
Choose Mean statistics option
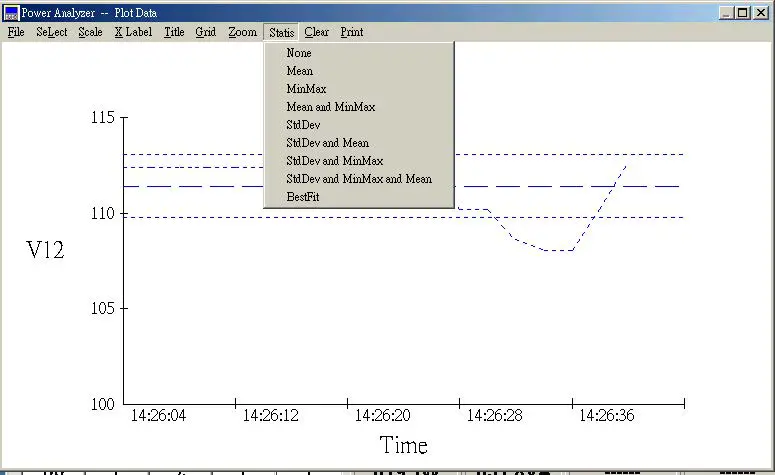coord(359,71)
